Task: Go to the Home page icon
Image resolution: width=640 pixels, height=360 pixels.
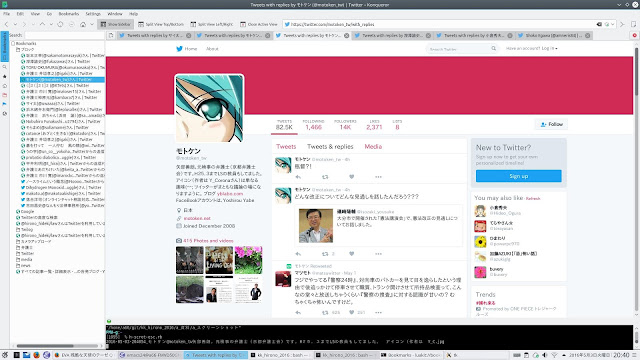Action: pos(83,24)
